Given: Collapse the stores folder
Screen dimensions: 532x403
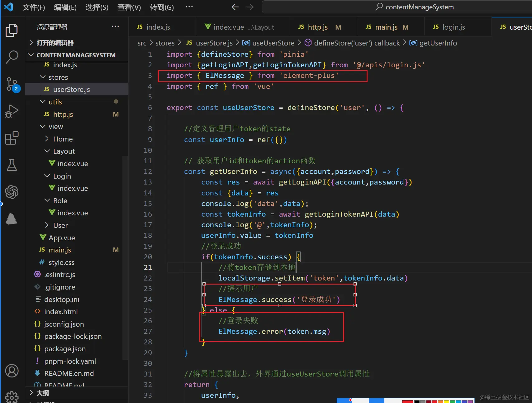Looking at the screenshot, I should click(x=77, y=77).
